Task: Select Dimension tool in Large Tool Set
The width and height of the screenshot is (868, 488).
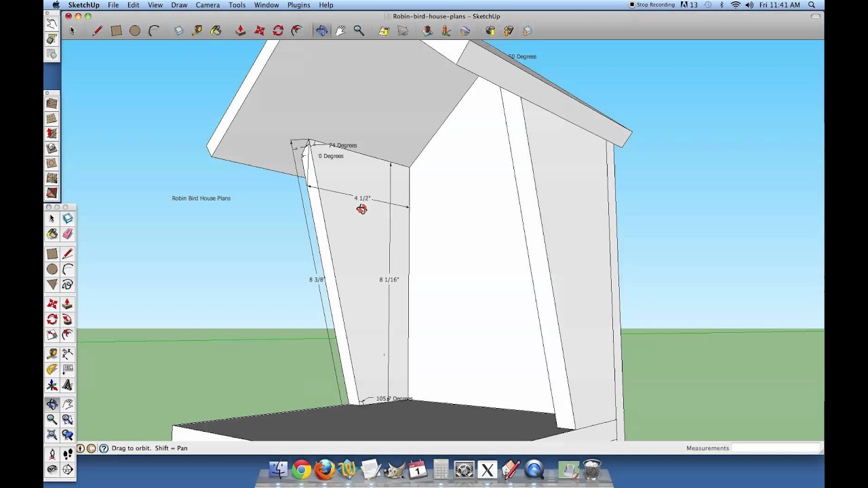Action: 68,354
